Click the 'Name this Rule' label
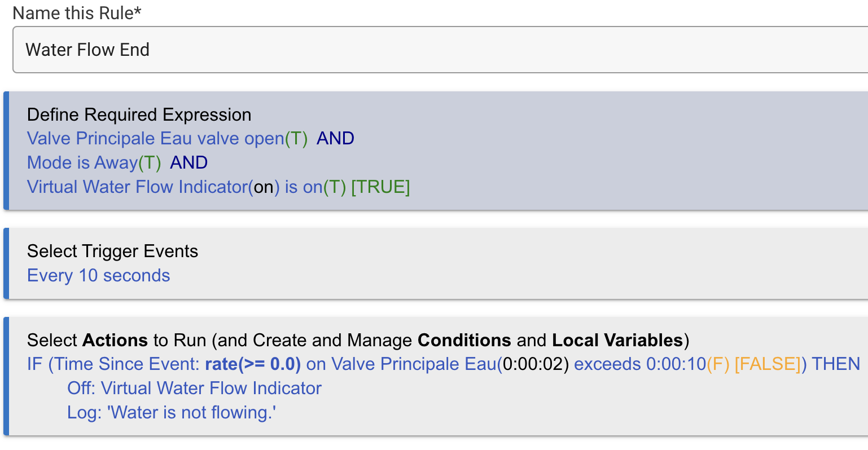Image resolution: width=868 pixels, height=450 pixels. 77,12
